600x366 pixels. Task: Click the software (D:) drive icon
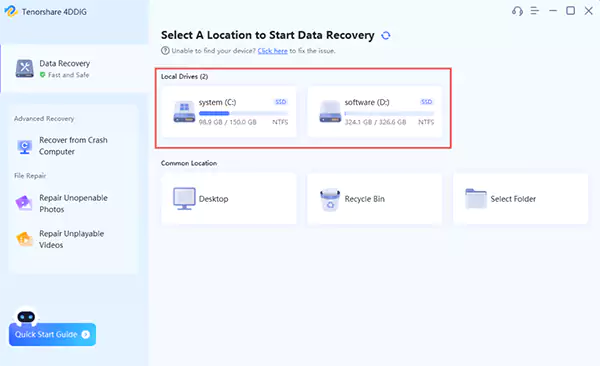[330, 111]
